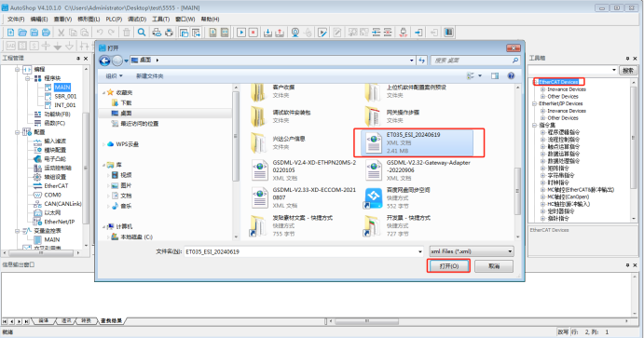Click the Undo arrow toolbar icon
This screenshot has width=644, height=338.
(x=100, y=33)
